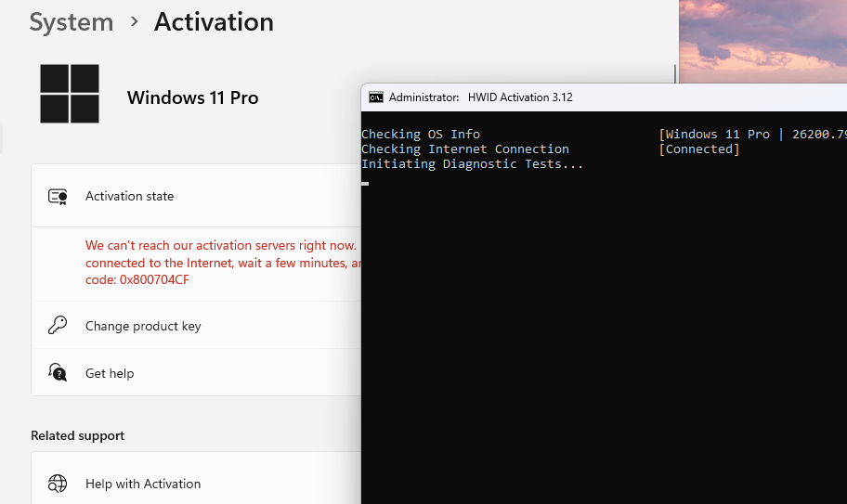Image resolution: width=847 pixels, height=504 pixels.
Task: Click the key icon for Change product key
Action: pos(58,326)
